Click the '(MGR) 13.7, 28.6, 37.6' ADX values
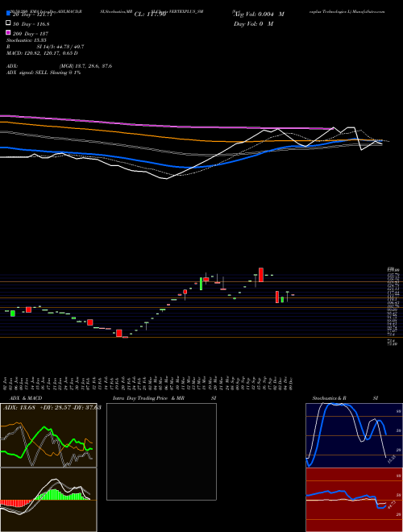Image resolution: width=403 pixels, height=532 pixels. click(85, 66)
